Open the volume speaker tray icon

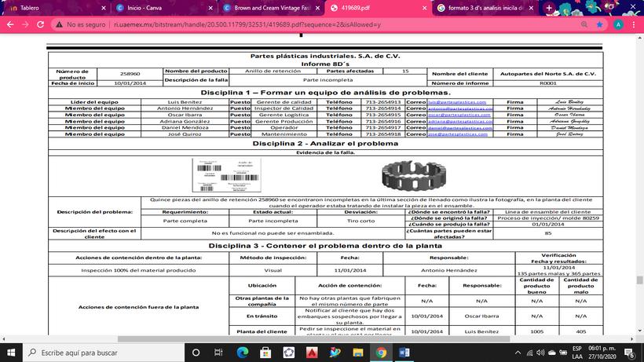(540, 353)
